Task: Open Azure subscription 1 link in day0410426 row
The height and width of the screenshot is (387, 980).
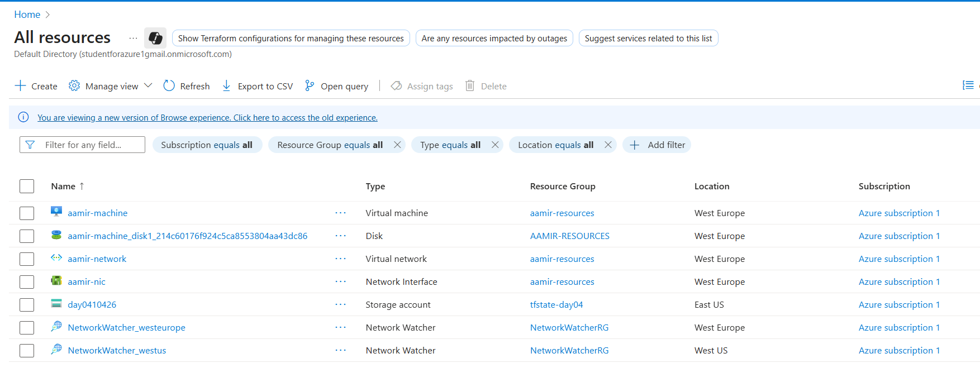Action: (x=899, y=304)
